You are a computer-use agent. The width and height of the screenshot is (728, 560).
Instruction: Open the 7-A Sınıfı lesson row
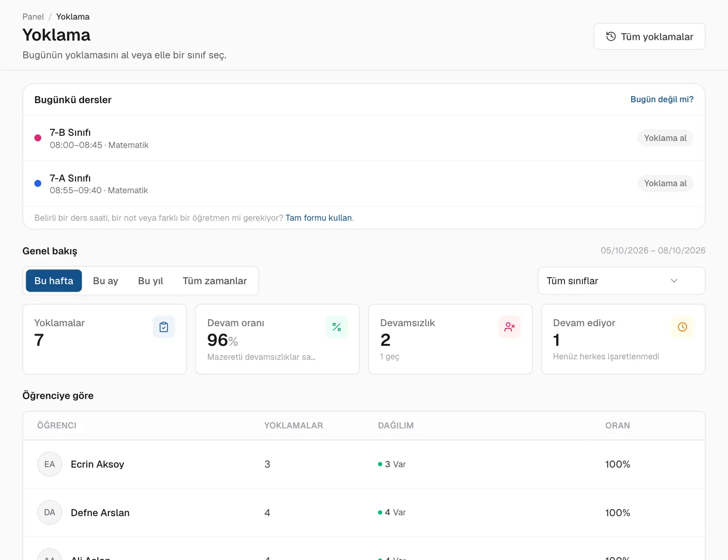pos(364,183)
